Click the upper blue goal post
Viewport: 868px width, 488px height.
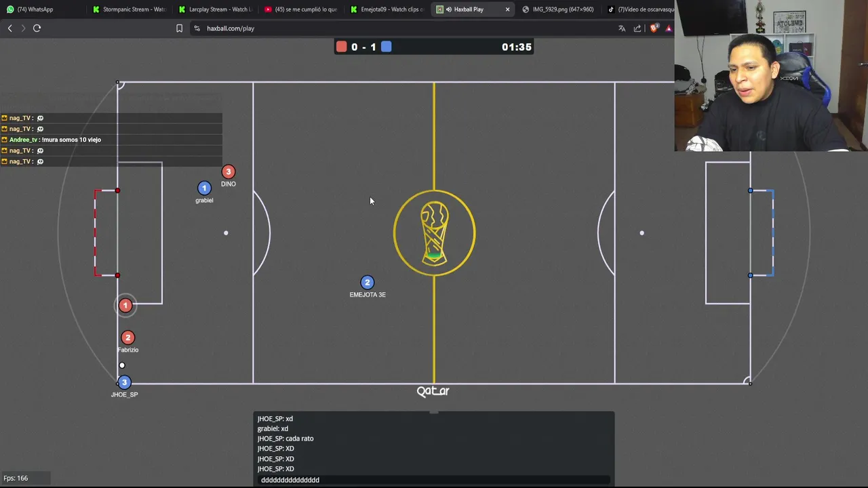coord(750,190)
